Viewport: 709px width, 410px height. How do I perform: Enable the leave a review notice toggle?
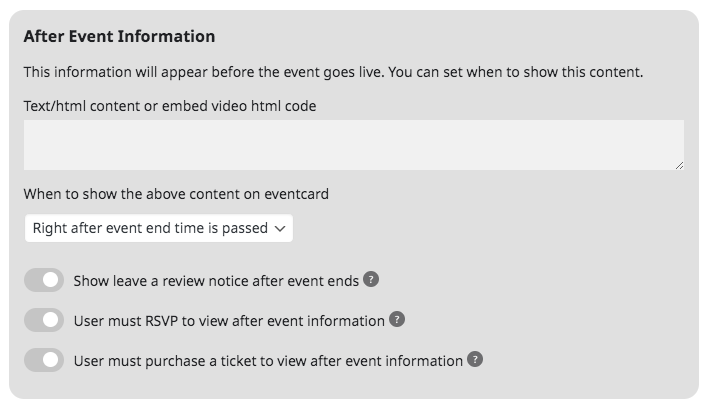coord(44,280)
